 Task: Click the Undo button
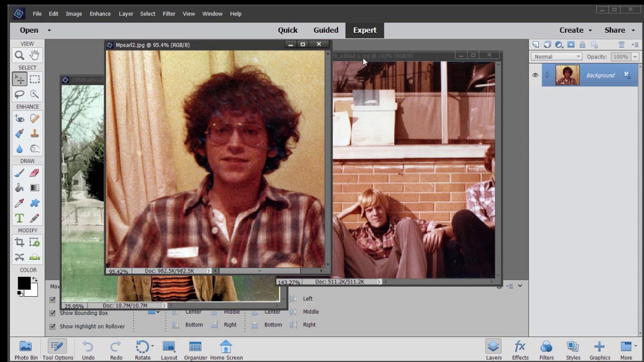pos(88,350)
